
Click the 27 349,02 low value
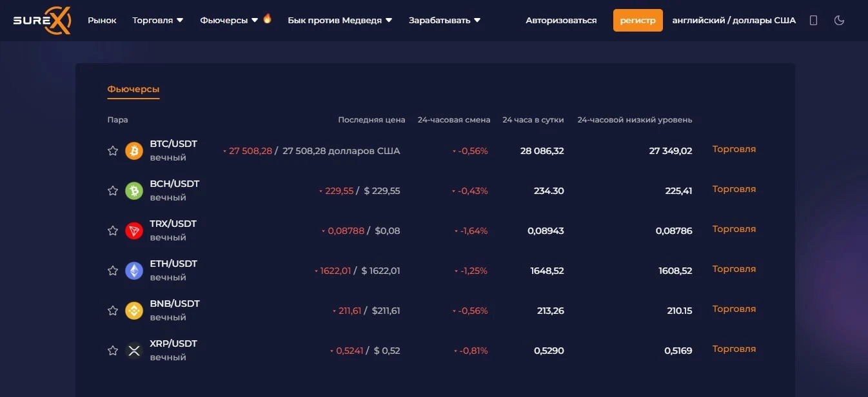pyautogui.click(x=671, y=151)
